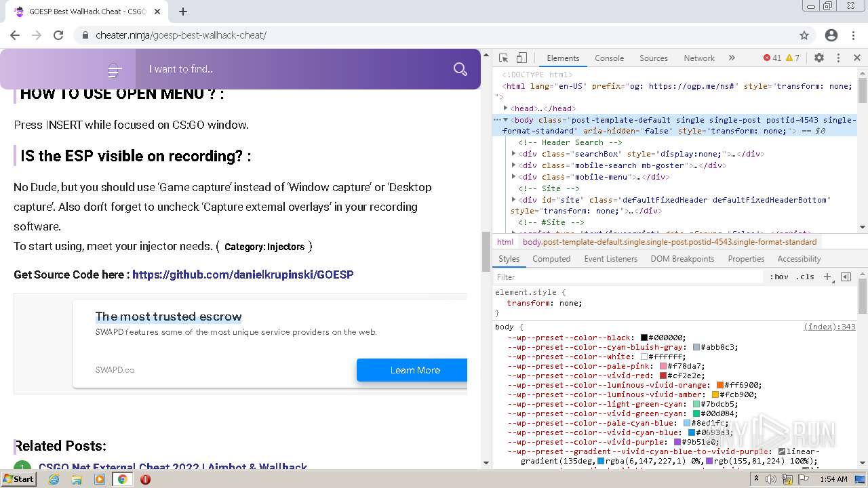Open the Windows Start menu

pos(19,479)
